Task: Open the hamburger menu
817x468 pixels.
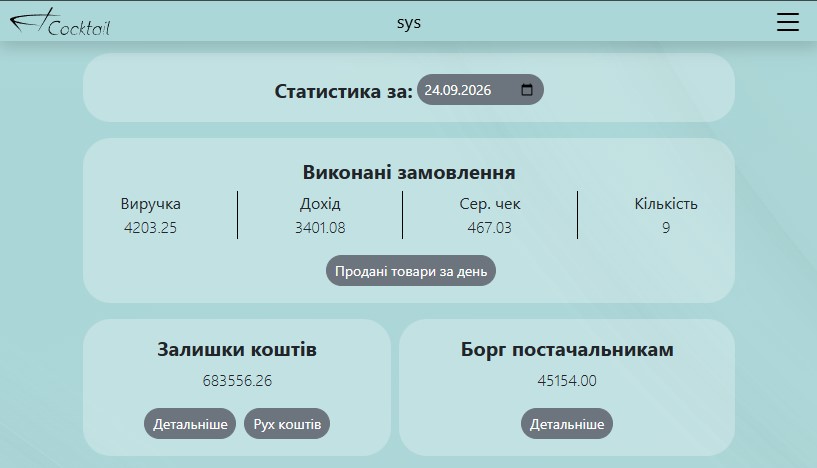Action: 787,22
